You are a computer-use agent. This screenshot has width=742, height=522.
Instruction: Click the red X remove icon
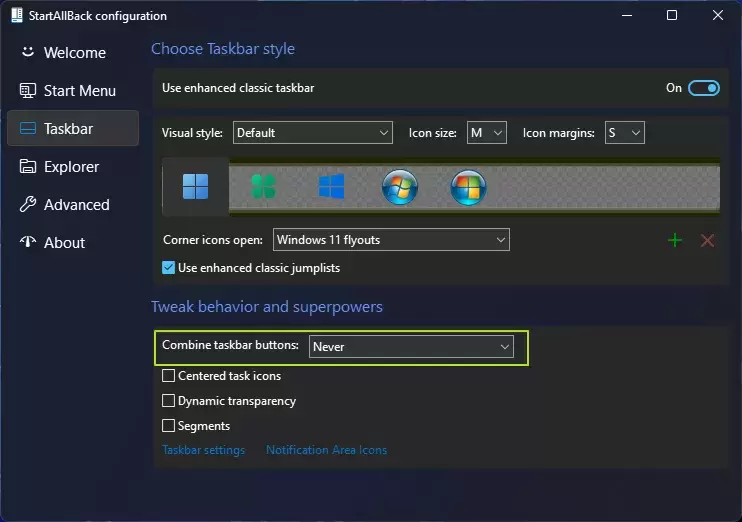coord(707,240)
